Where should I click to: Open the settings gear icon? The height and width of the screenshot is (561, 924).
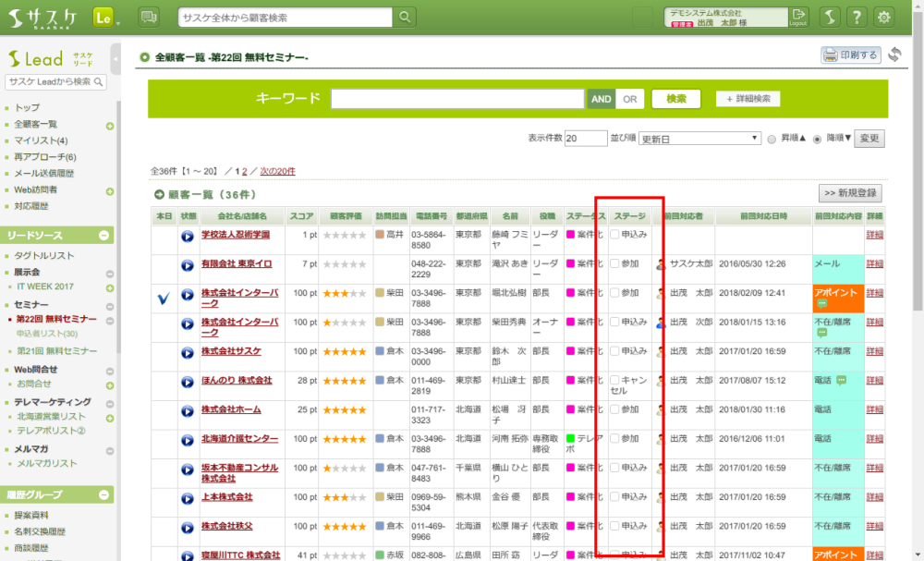tap(884, 18)
